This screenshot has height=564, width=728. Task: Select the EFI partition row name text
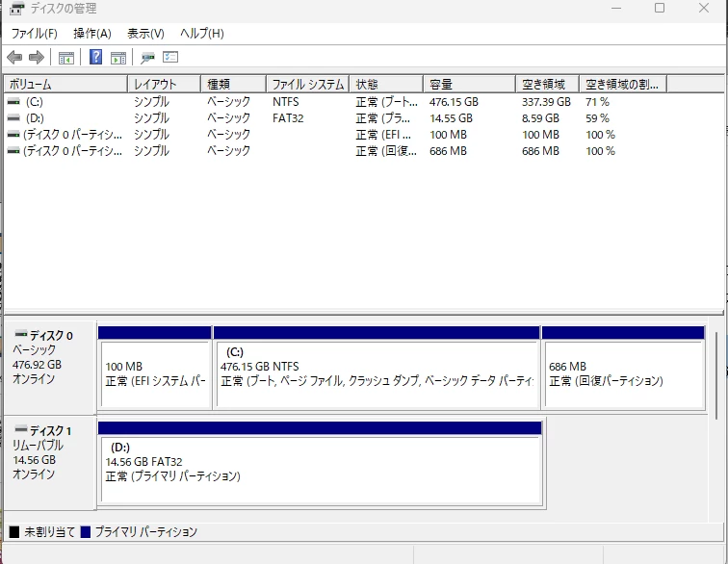point(73,135)
